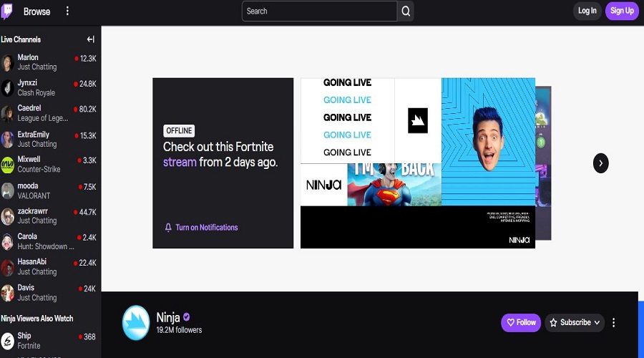
Task: Click the notification bell icon
Action: pos(168,228)
